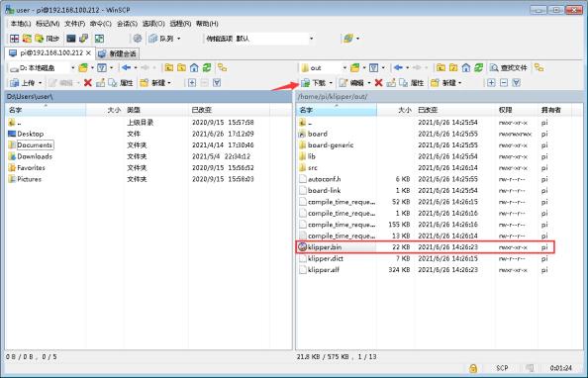The image size is (588, 378).
Task: Expand the D: local drive dropdown
Action: click(x=72, y=68)
